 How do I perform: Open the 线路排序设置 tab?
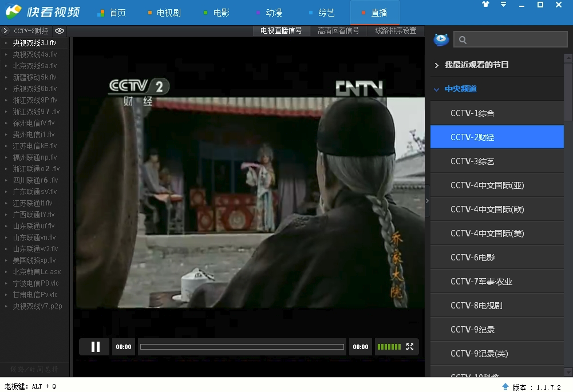click(x=396, y=31)
